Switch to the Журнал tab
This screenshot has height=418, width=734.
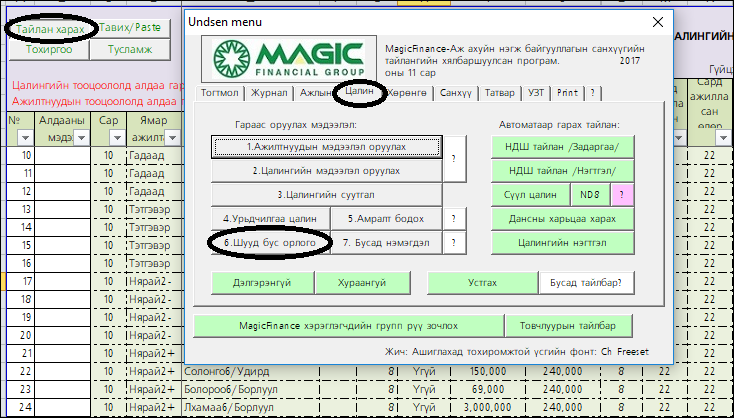(x=267, y=92)
